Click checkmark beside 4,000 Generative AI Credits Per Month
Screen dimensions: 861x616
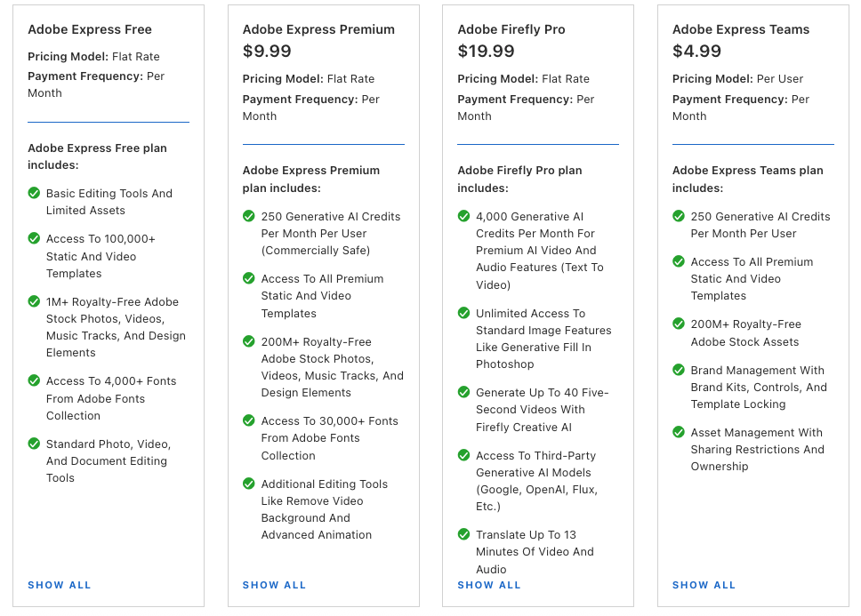[464, 216]
